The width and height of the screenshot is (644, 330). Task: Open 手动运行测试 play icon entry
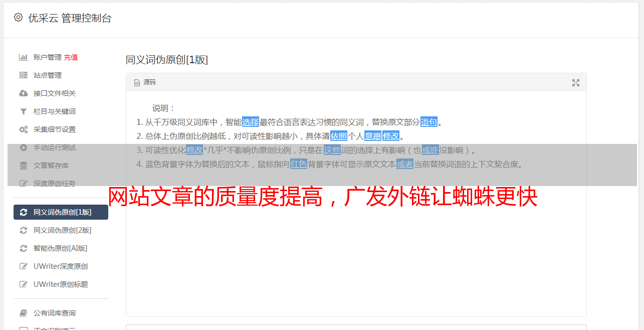pos(23,147)
